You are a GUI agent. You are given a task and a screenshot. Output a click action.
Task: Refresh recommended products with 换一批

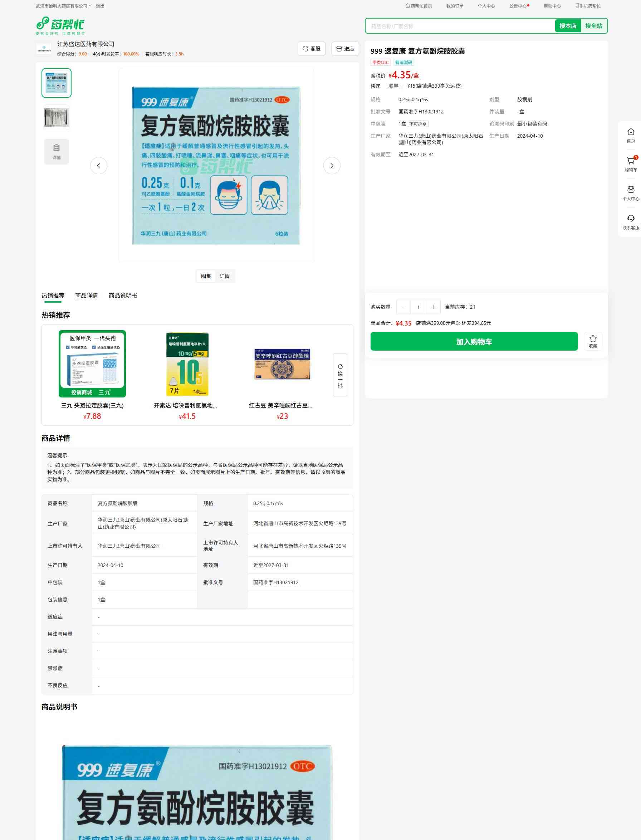[x=339, y=375]
